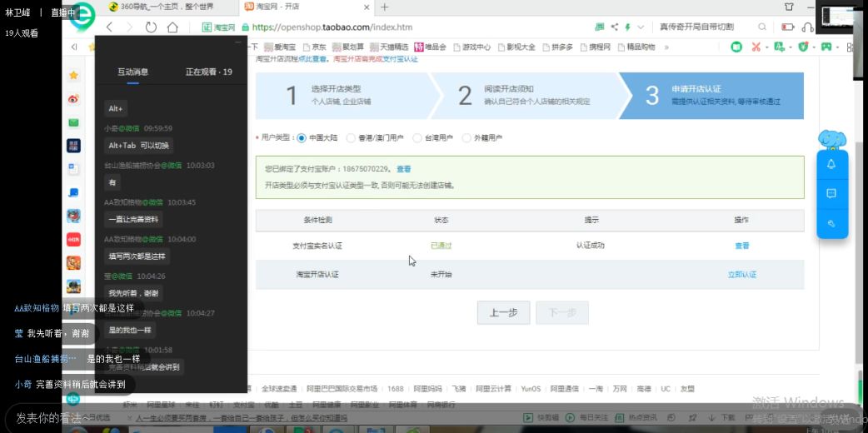The height and width of the screenshot is (433, 868).
Task: Open the 天猫精选 bookmark
Action: [x=390, y=47]
